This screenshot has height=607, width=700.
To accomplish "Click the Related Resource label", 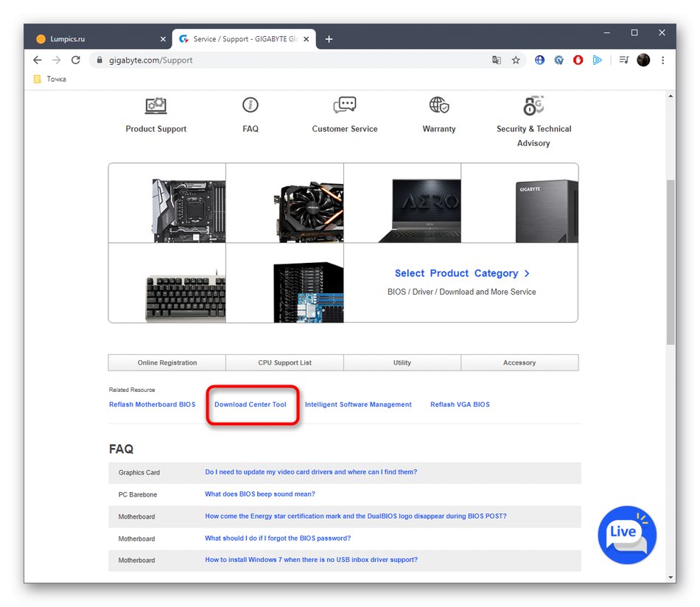I will click(x=132, y=390).
